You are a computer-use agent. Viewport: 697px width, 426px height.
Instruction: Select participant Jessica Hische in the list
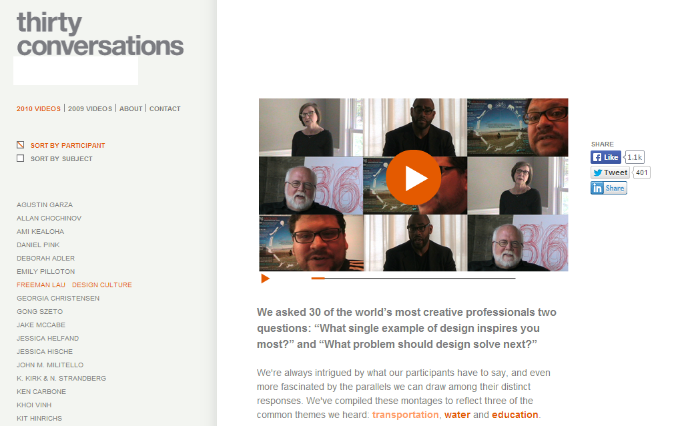click(x=44, y=351)
